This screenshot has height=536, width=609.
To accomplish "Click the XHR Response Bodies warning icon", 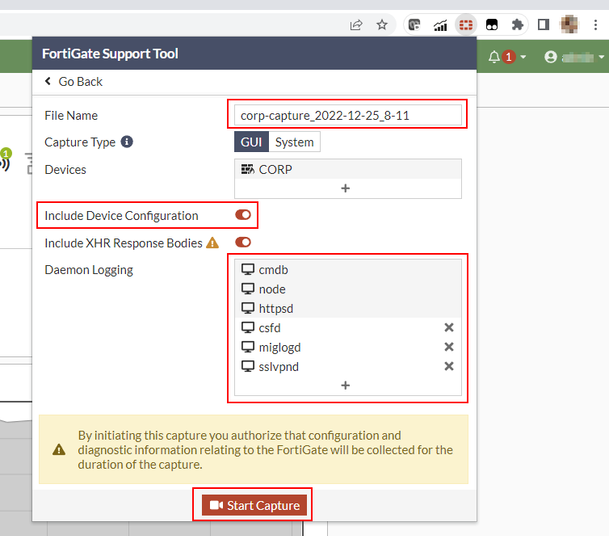I will pyautogui.click(x=212, y=243).
